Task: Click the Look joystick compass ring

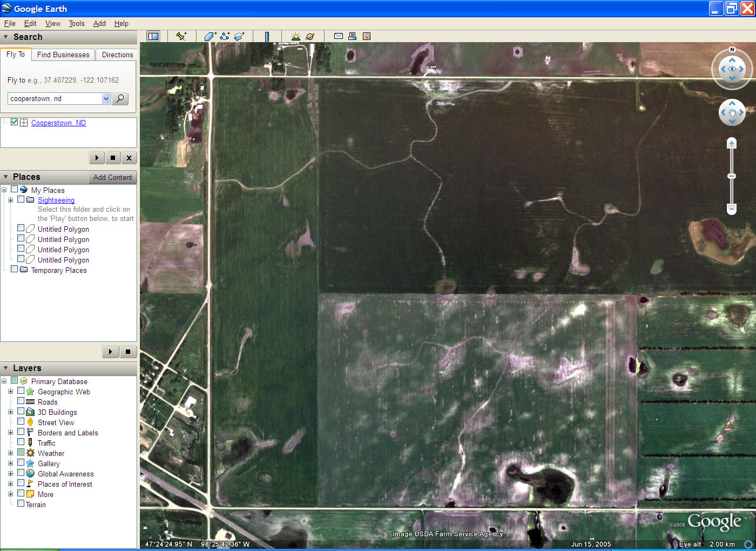Action: pos(732,69)
